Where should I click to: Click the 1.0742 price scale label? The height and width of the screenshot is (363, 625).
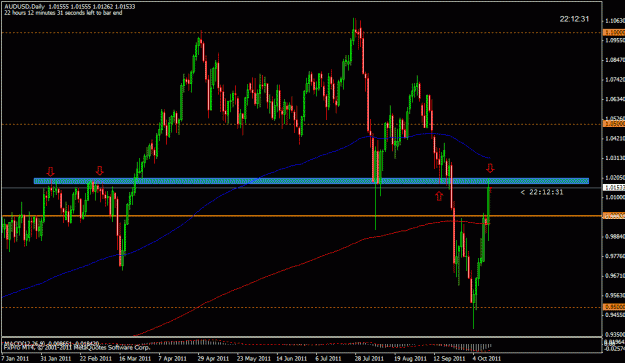(615, 80)
